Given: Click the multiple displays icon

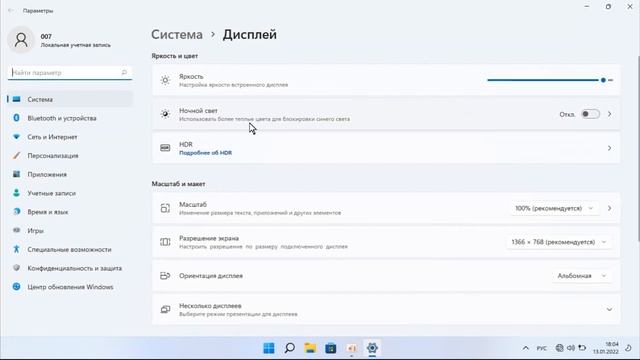Looking at the screenshot, I should [x=165, y=309].
